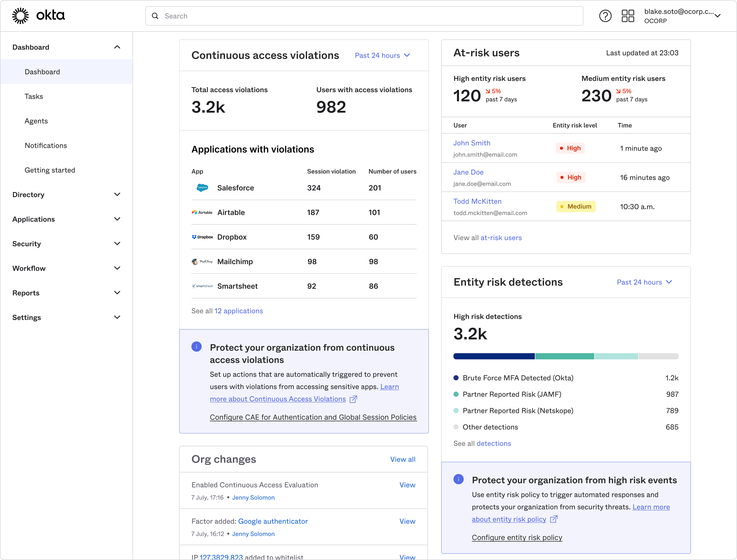
Task: Click the Okta logo icon
Action: pos(21,16)
